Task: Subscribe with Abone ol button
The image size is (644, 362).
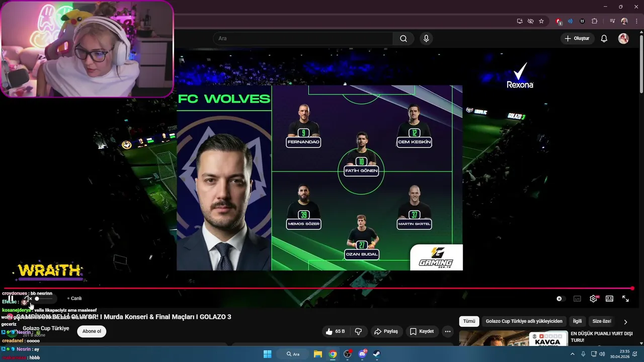Action: tap(92, 331)
